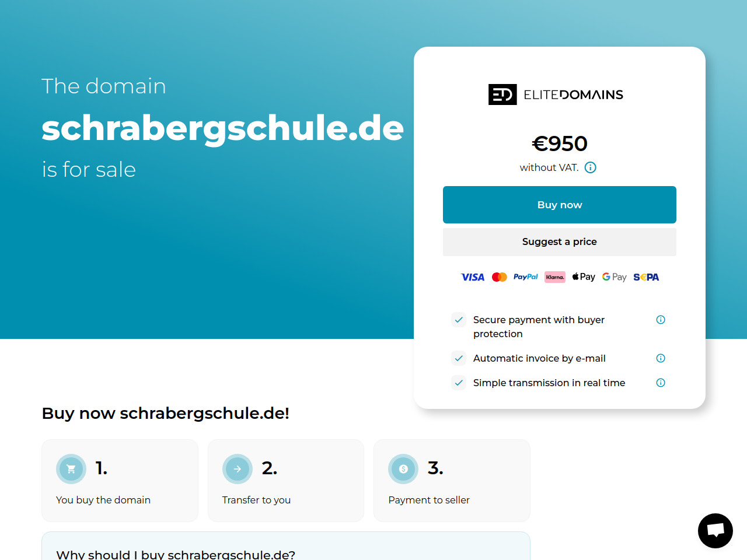Click the Payment to seller step card
Screen dimensions: 747x560
point(452,481)
